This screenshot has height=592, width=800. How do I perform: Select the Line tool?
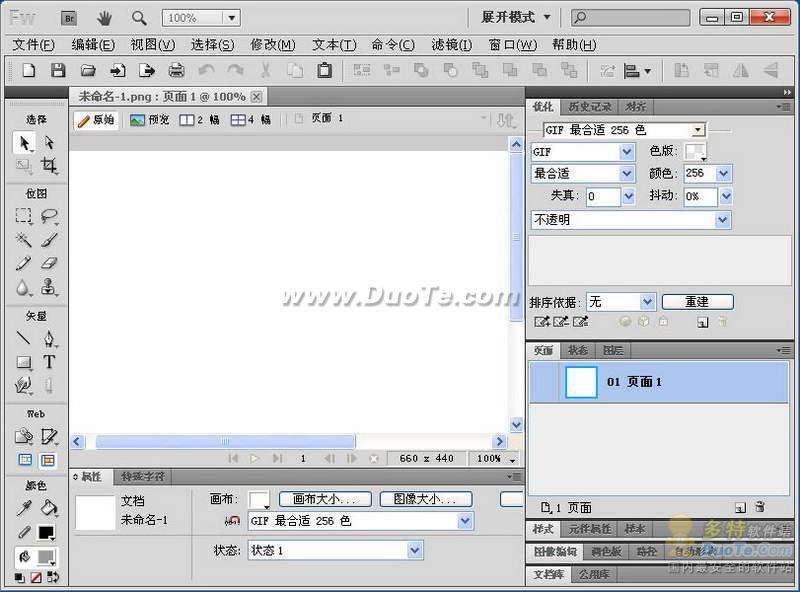tap(24, 338)
